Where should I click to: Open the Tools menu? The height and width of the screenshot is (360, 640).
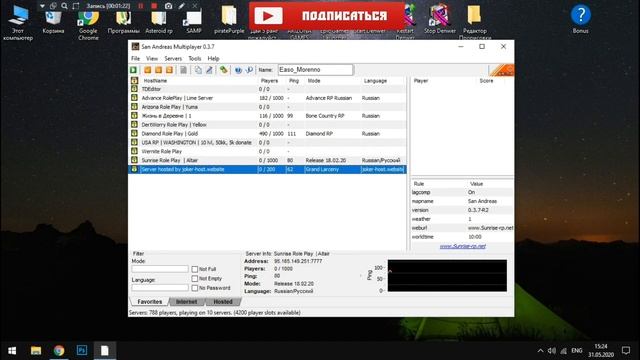pos(195,58)
